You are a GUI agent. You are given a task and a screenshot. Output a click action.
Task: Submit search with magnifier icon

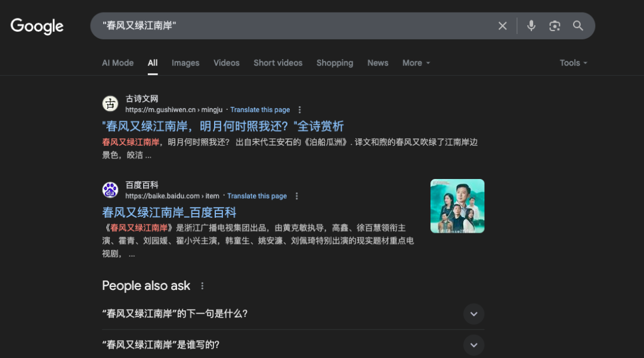tap(578, 26)
